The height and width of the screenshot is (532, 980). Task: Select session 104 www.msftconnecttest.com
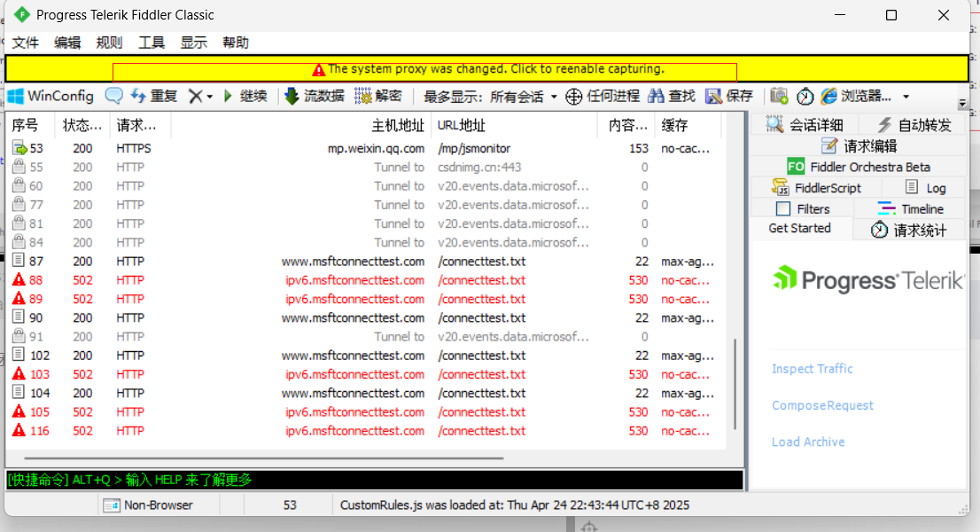tap(366, 393)
